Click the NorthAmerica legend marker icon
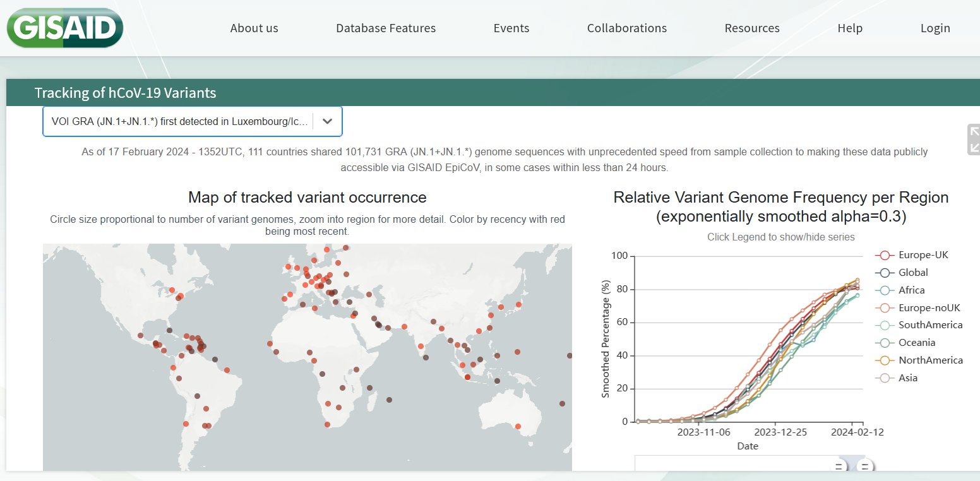This screenshot has height=481, width=980. pyautogui.click(x=885, y=360)
